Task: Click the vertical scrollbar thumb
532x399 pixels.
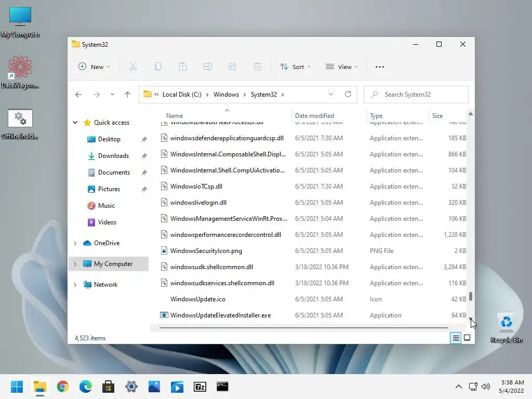Action: pos(471,296)
